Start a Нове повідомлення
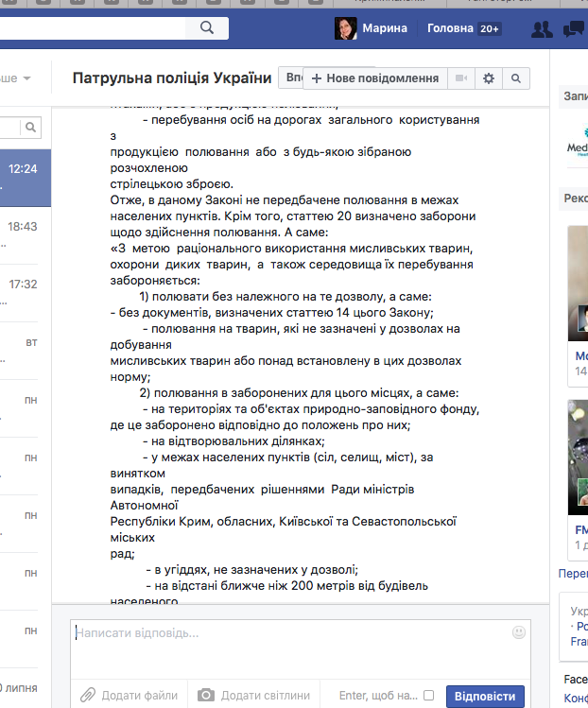The width and height of the screenshot is (588, 708). coord(375,78)
